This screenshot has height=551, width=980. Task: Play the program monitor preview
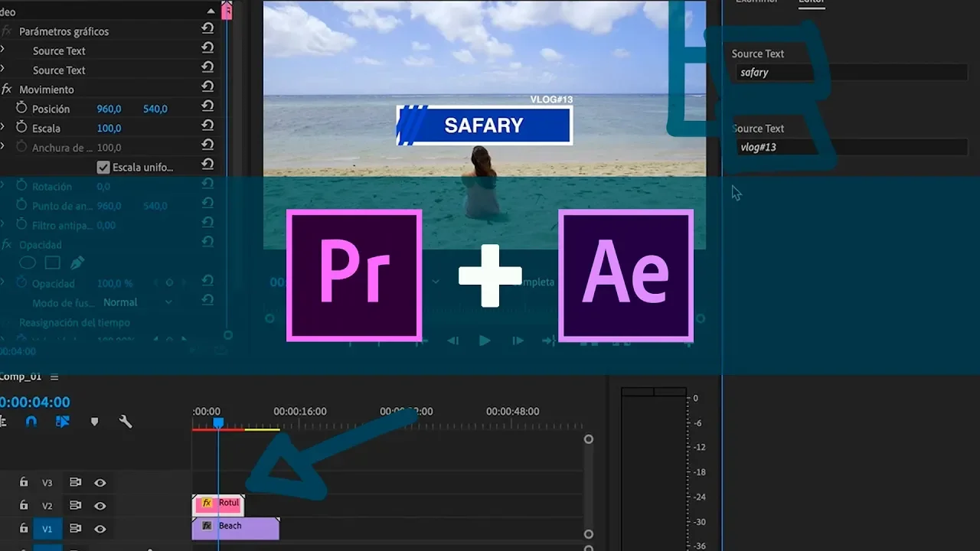[x=485, y=341]
